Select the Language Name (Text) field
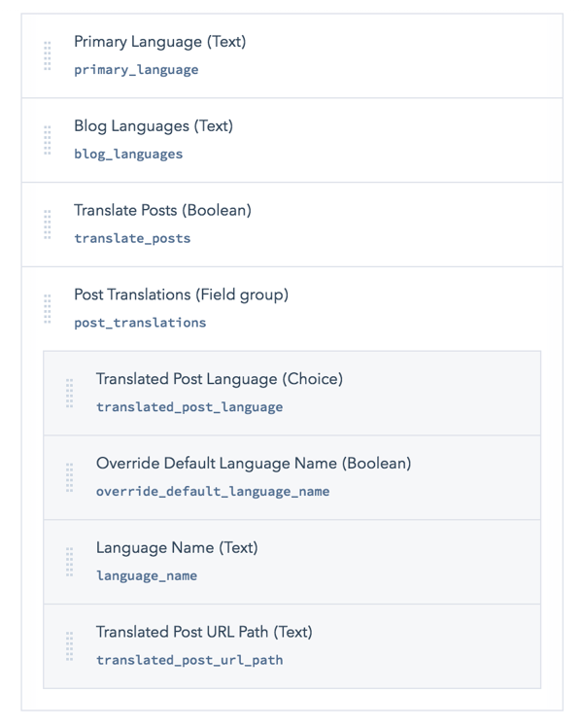Viewport: 583px width, 728px height. coord(177,547)
